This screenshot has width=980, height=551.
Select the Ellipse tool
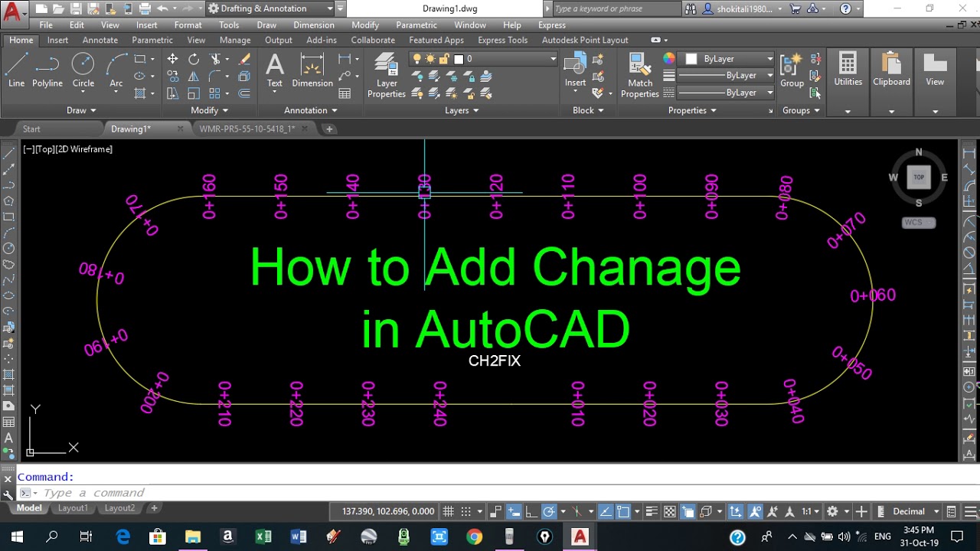pos(139,77)
